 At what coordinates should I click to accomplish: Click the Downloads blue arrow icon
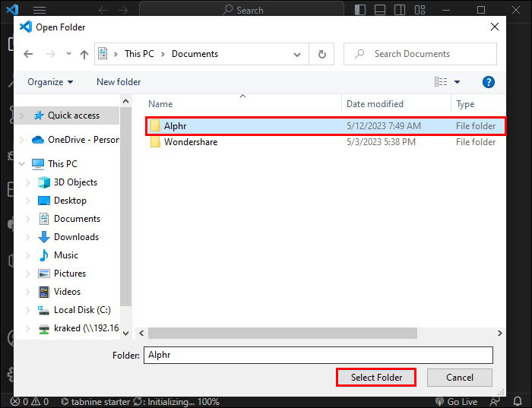pyautogui.click(x=44, y=237)
